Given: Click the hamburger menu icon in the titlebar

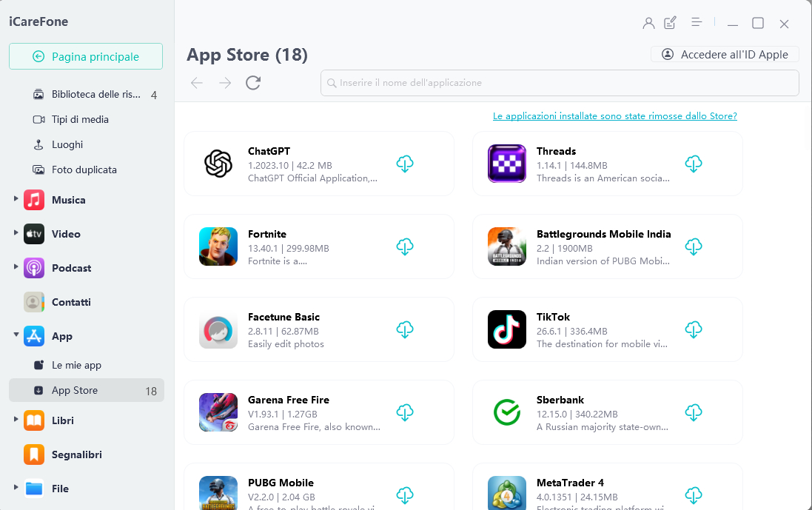Looking at the screenshot, I should (697, 22).
